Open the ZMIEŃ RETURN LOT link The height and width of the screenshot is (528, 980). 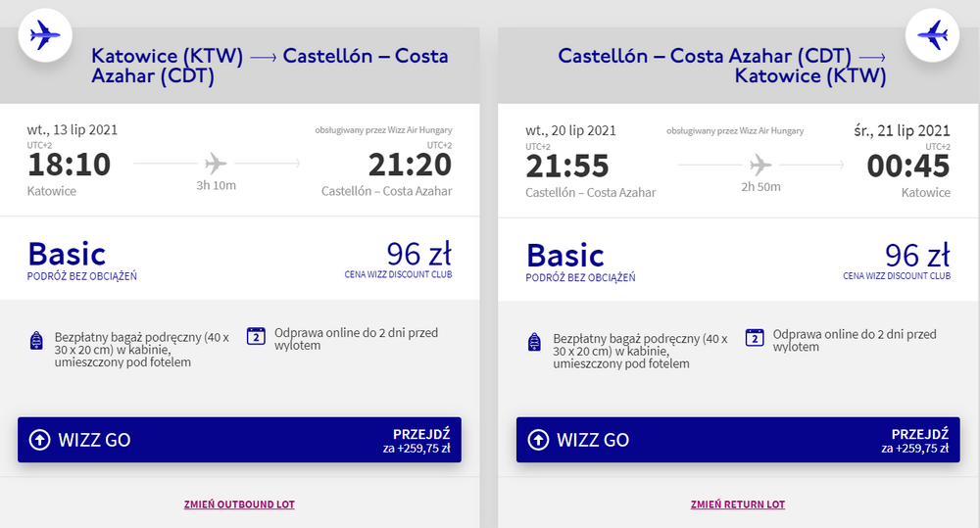click(738, 504)
